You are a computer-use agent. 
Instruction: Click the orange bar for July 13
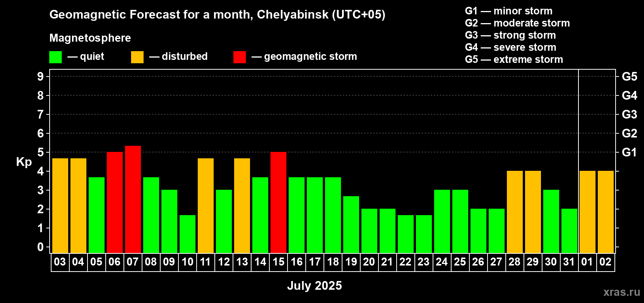tap(242, 206)
